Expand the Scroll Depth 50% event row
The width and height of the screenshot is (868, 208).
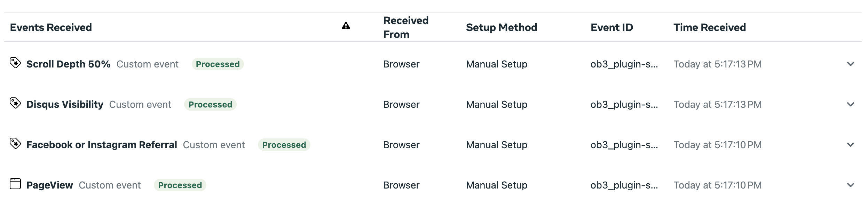(x=851, y=64)
